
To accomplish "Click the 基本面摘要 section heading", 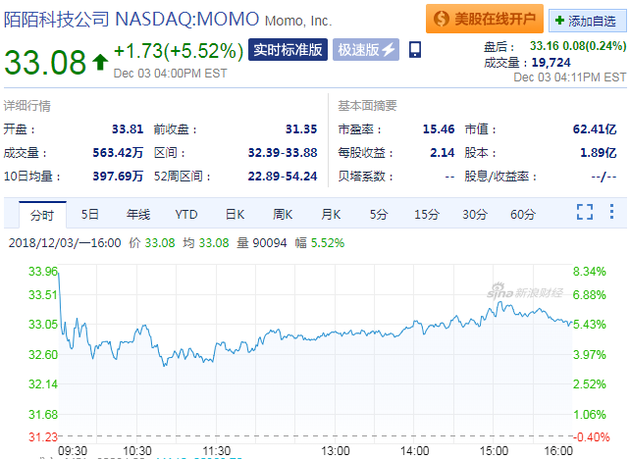I will pos(367,105).
